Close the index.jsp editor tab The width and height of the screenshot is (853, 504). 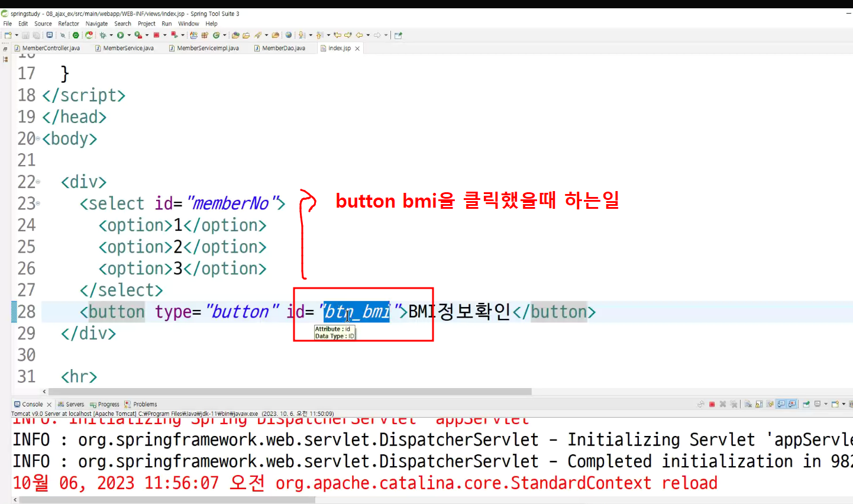coord(357,49)
